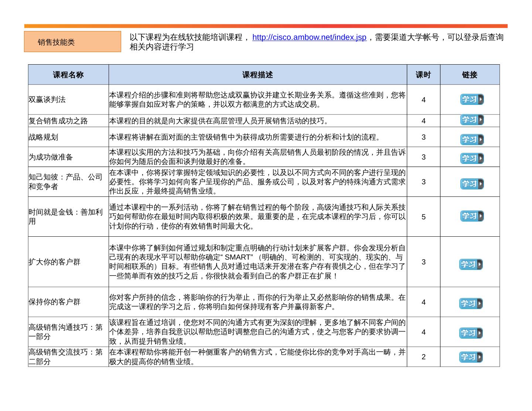Image resolution: width=532 pixels, height=411 pixels.
Task: Select the 双赢谈判法 course name cell
Action: pyautogui.click(x=47, y=100)
